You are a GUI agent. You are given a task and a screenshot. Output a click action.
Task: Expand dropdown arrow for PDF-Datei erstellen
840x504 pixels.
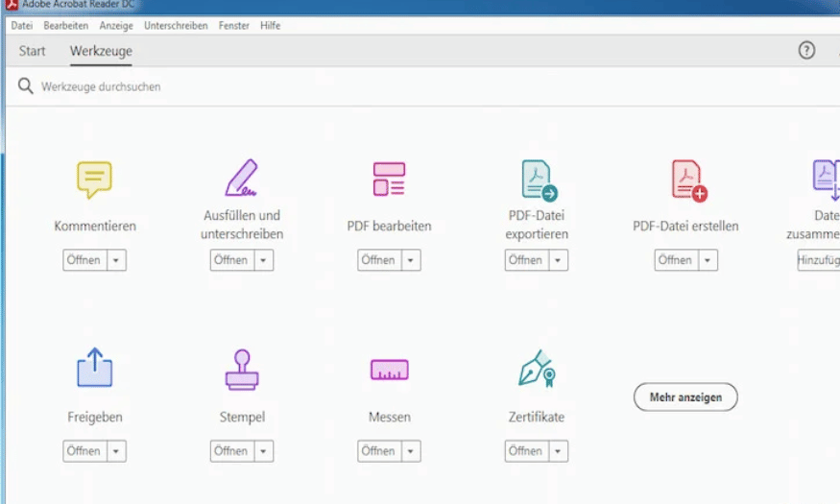(708, 260)
